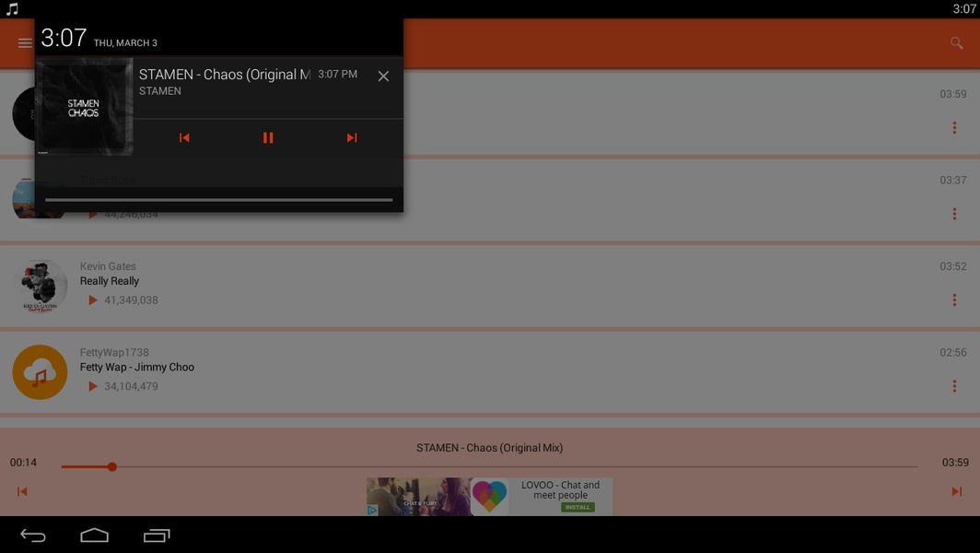Skip to next track in notification
Image resolution: width=980 pixels, height=553 pixels.
click(x=352, y=137)
